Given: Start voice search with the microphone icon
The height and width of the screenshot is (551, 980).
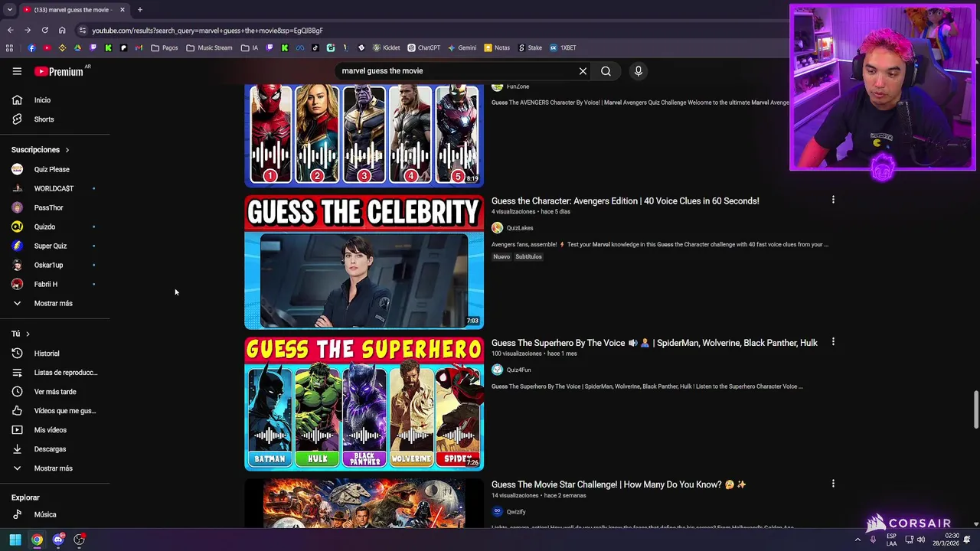Looking at the screenshot, I should [638, 71].
